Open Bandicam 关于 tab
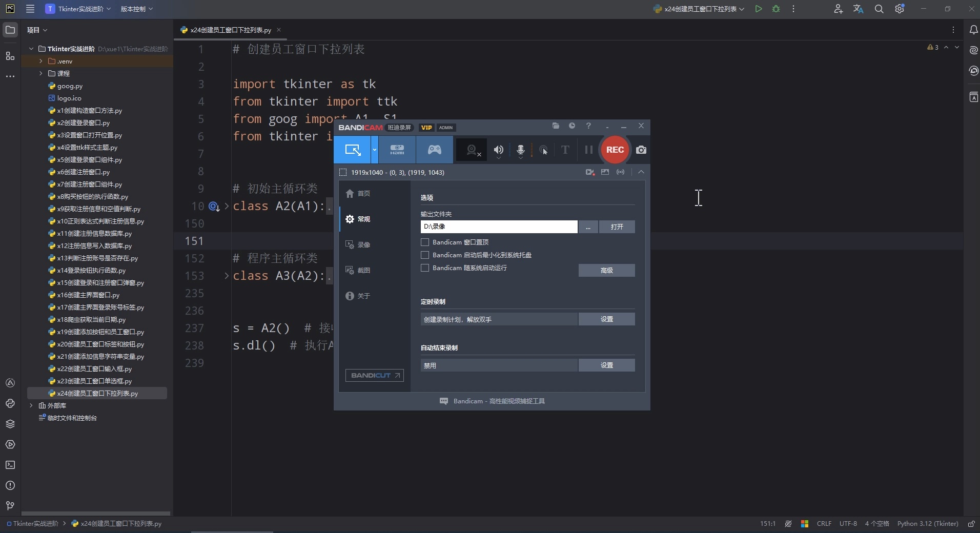The image size is (980, 533). [x=358, y=296]
